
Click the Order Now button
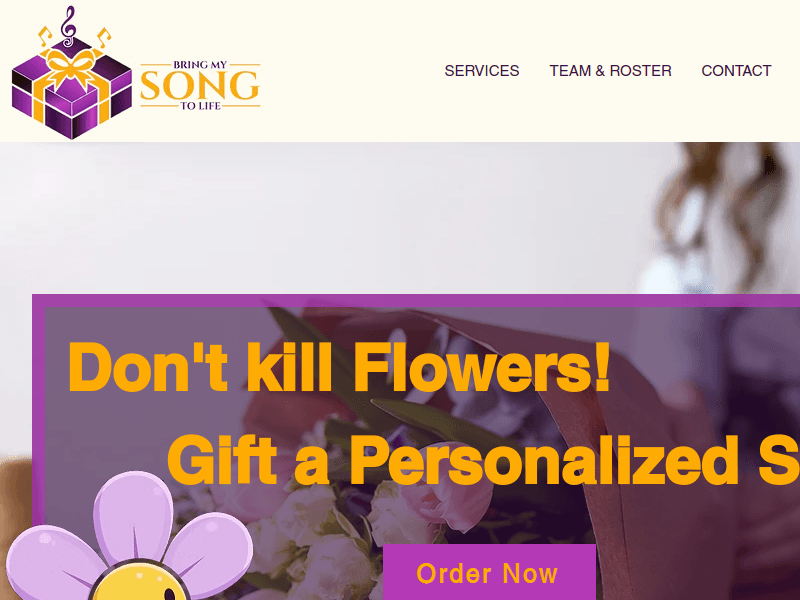(489, 572)
